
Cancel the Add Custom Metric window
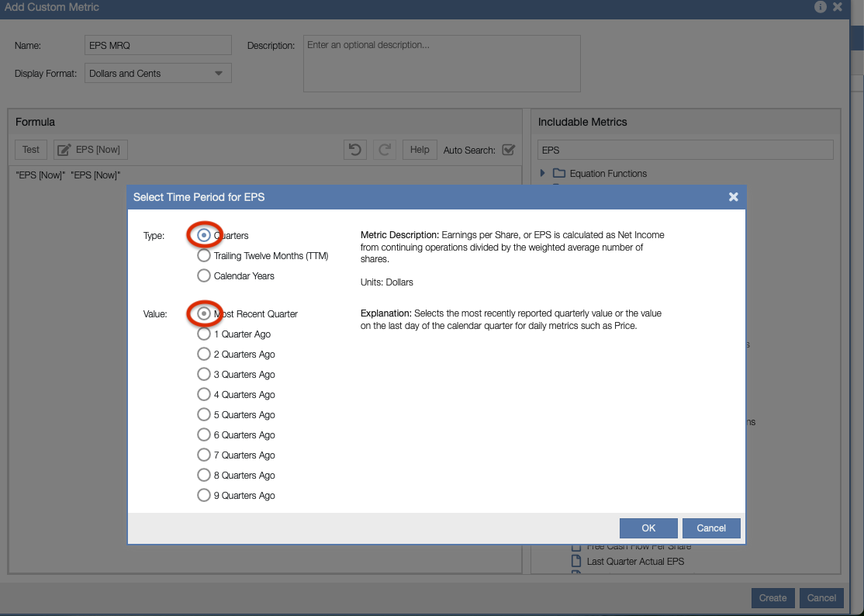coord(821,598)
